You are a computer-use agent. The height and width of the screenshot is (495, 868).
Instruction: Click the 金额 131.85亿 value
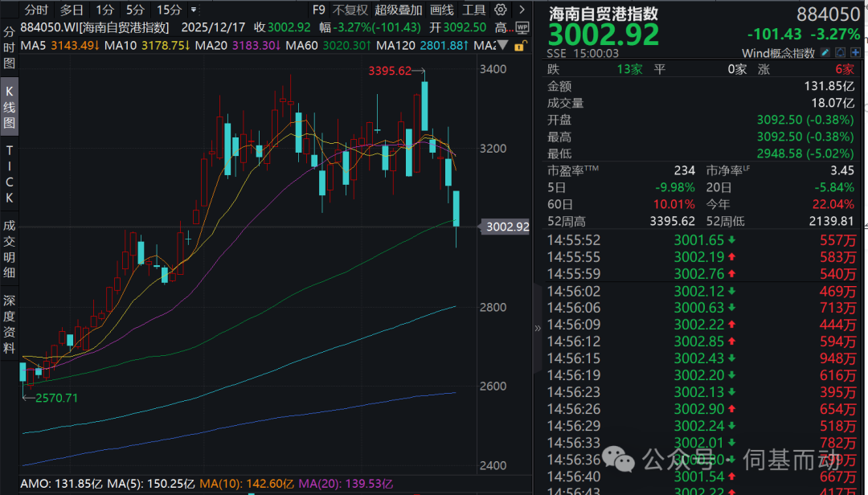click(x=829, y=86)
